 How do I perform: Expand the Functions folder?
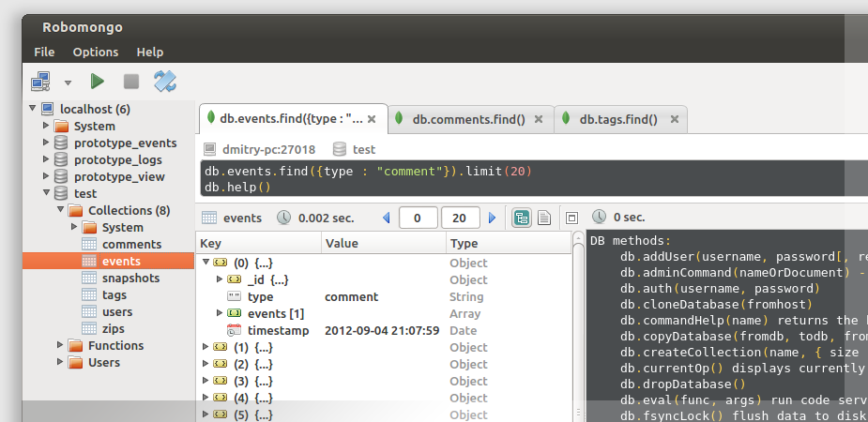tap(60, 345)
